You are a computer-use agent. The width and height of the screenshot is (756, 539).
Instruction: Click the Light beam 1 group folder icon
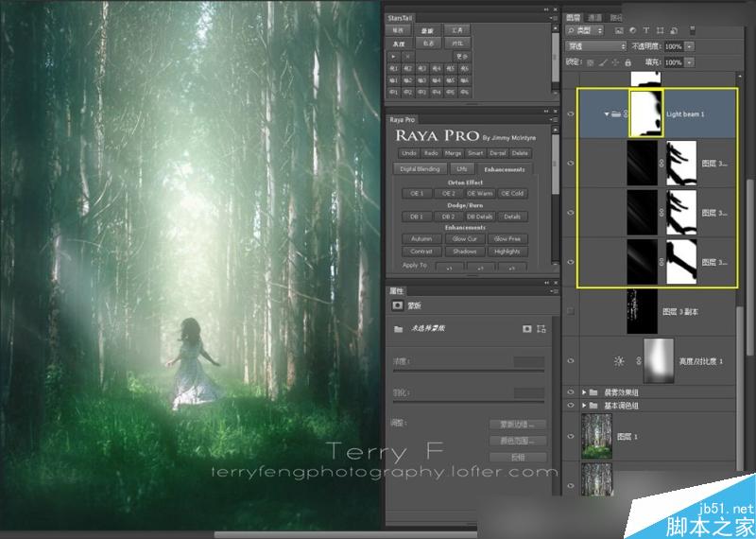click(x=616, y=114)
